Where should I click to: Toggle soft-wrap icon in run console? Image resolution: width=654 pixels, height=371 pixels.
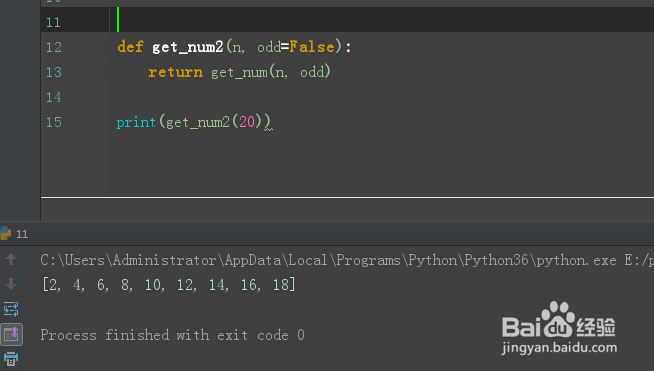[11, 309]
